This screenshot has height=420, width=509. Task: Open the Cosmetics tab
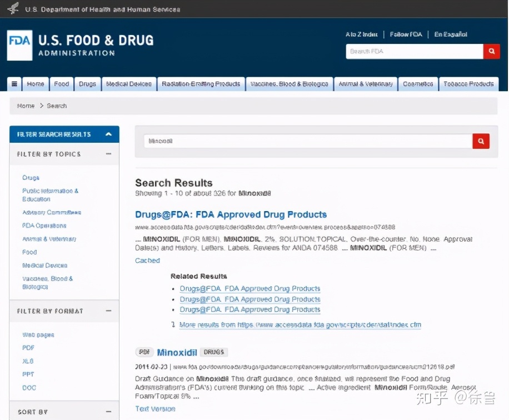pos(418,84)
